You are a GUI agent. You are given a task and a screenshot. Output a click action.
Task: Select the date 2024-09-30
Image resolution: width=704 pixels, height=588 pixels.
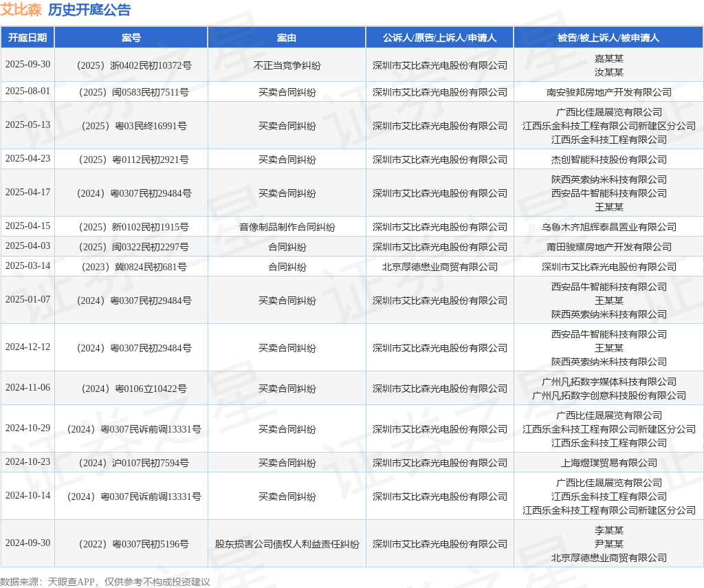coord(27,543)
